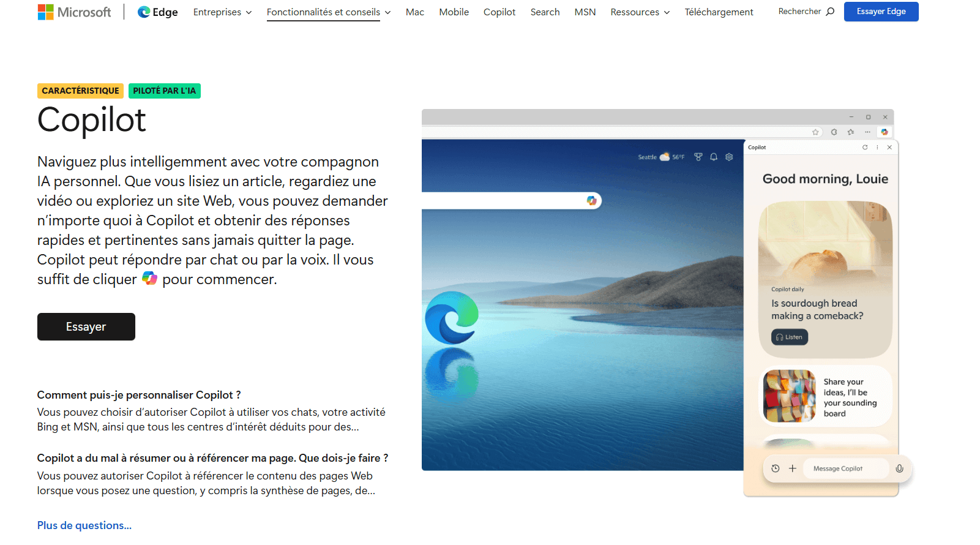The width and height of the screenshot is (980, 545).
Task: Click the favorites star in mock toolbar
Action: click(x=815, y=132)
